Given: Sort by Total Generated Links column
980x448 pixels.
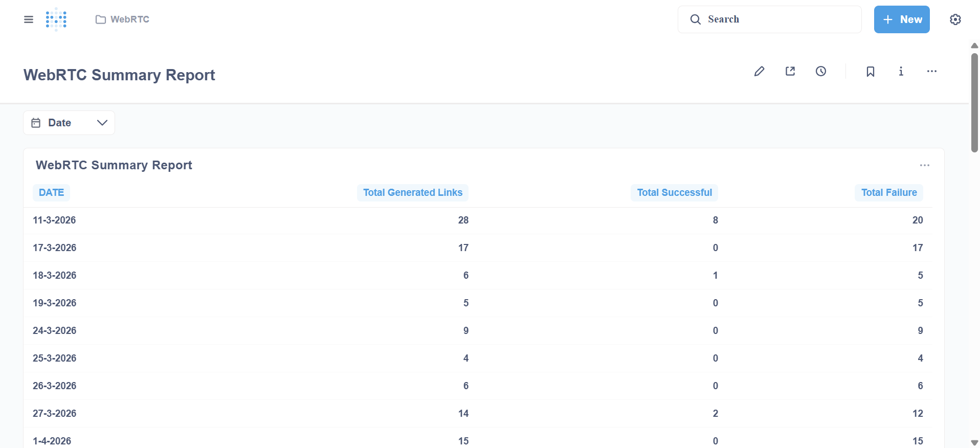Looking at the screenshot, I should 412,193.
